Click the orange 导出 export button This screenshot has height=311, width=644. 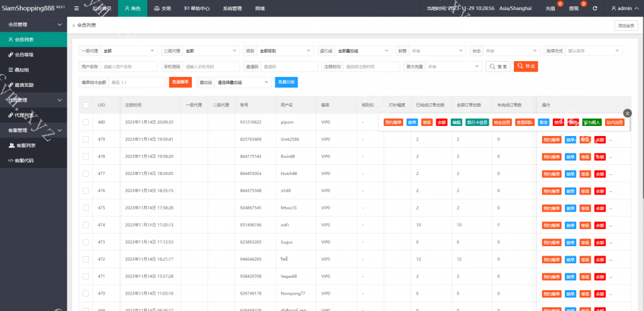pyautogui.click(x=526, y=66)
